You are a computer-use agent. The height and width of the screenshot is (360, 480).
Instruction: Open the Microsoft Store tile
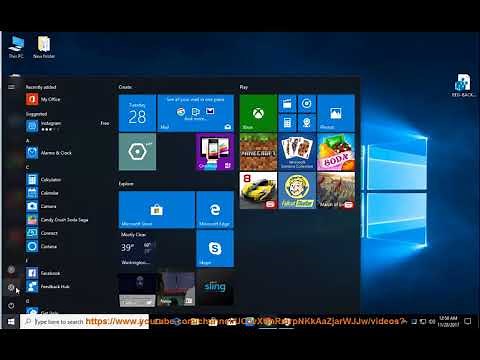[x=157, y=210]
